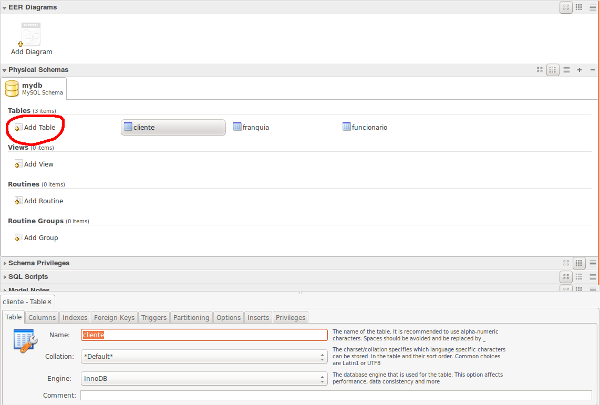Image resolution: width=600 pixels, height=405 pixels.
Task: Switch Physical Schemas to list view
Action: coord(567,70)
